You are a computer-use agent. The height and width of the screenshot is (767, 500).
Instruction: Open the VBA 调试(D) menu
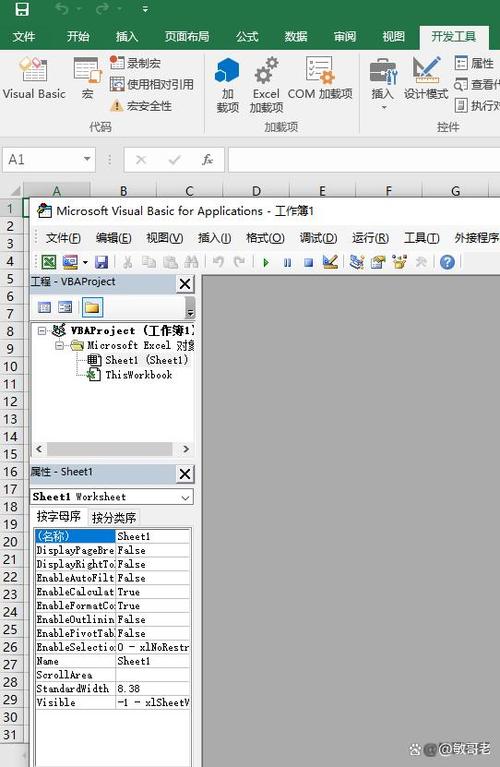(318, 238)
